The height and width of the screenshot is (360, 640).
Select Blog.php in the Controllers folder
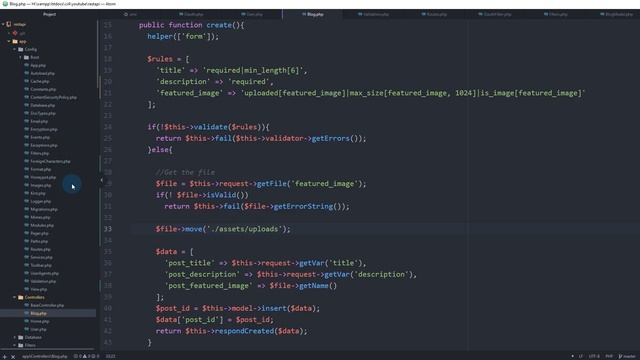[x=38, y=313]
